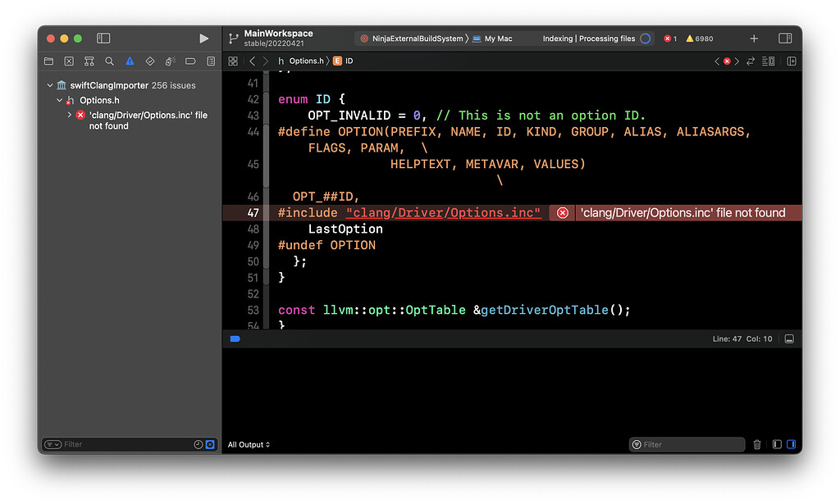Screen dimensions: 840x504
Task: Open the All Output dropdown
Action: click(249, 445)
